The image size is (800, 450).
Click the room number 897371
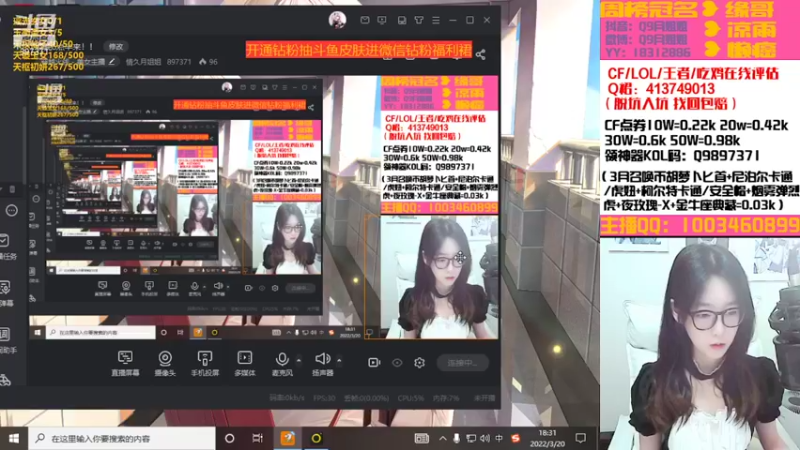click(x=179, y=62)
